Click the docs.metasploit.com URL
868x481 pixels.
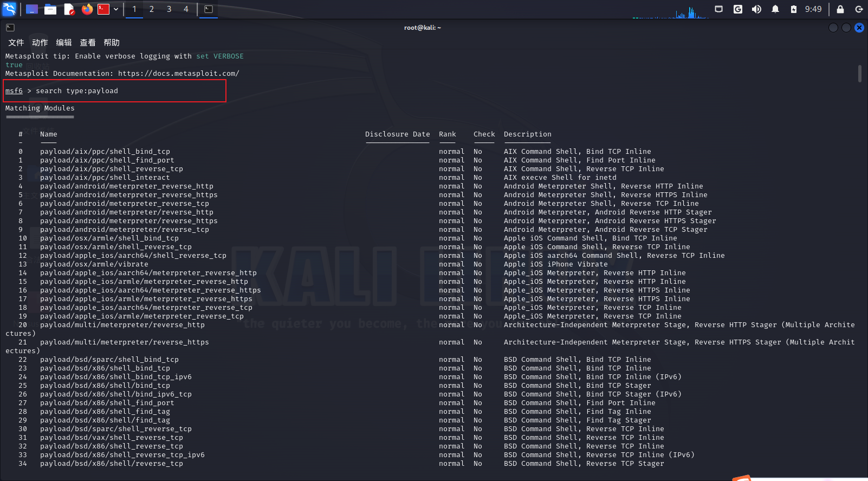click(178, 74)
